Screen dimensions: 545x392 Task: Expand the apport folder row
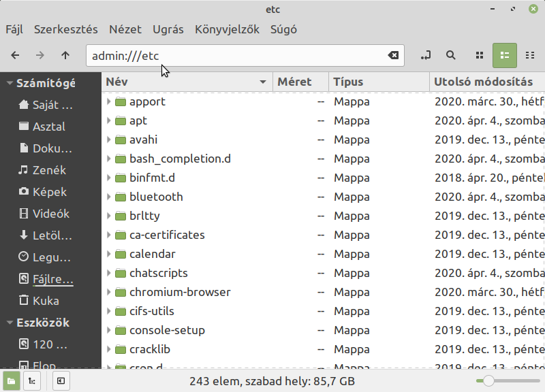point(108,101)
